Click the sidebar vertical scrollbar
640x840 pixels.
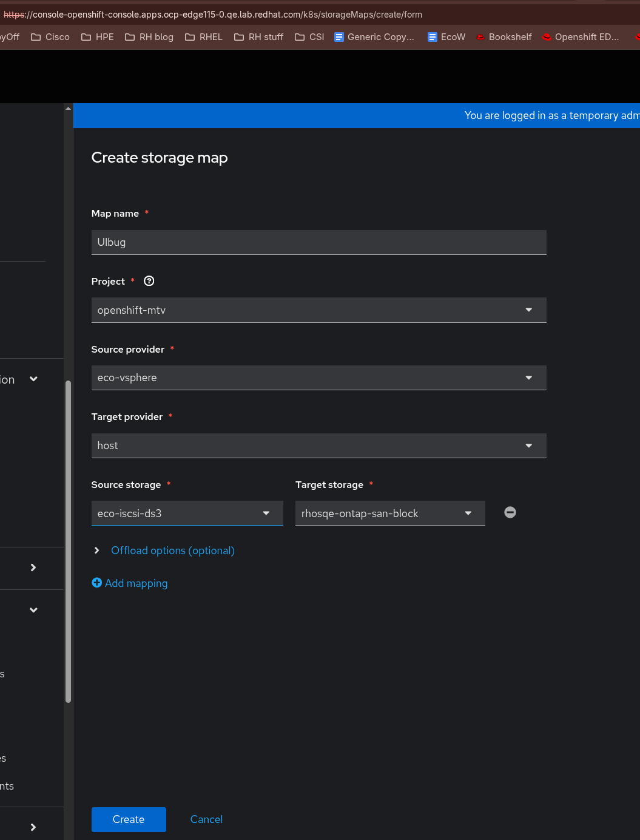pos(68,540)
